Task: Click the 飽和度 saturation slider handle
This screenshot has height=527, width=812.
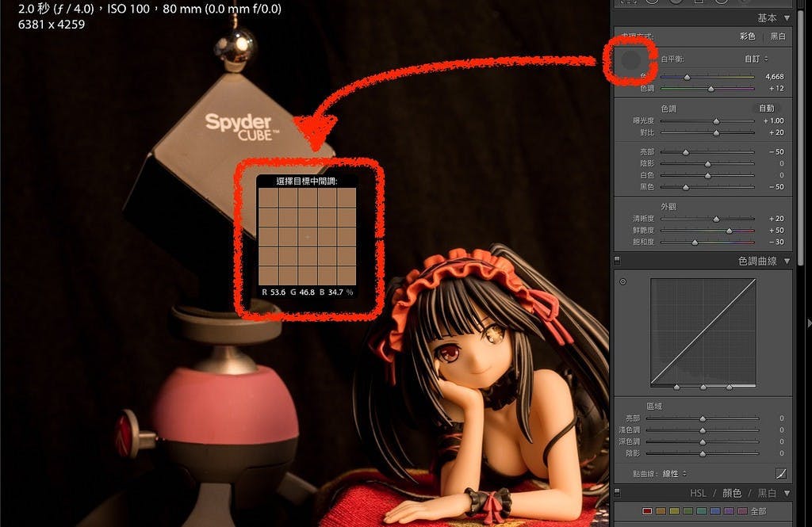Action: [695, 242]
